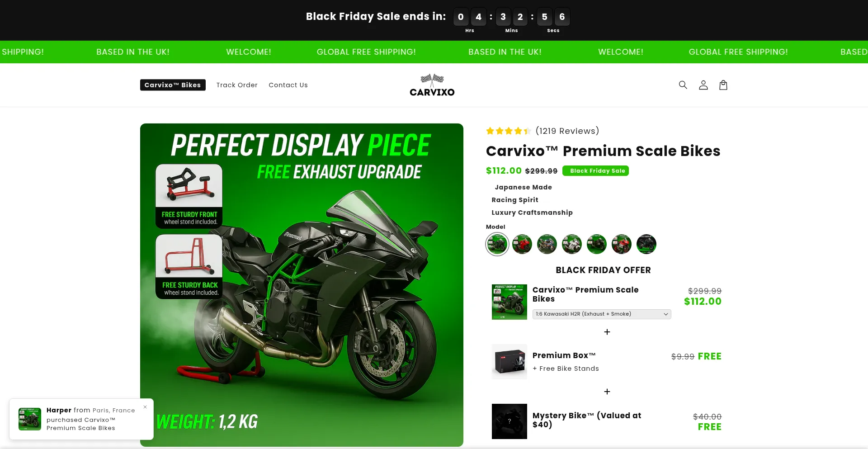Click the Black Friday Sale badge
This screenshot has width=868, height=449.
click(x=595, y=171)
